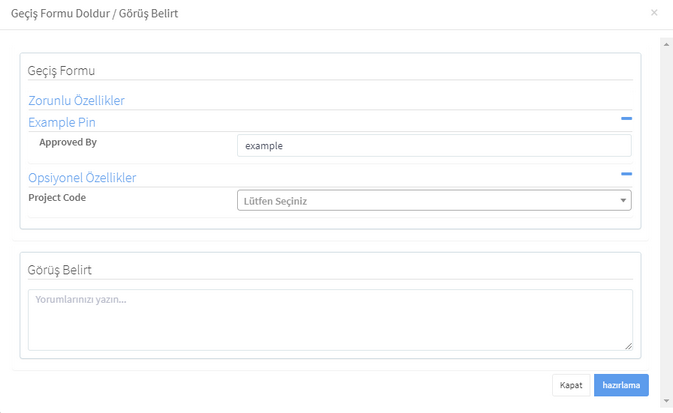
Task: Collapse Opsiyonel Özellikler using its minus icon
Action: coord(626,174)
